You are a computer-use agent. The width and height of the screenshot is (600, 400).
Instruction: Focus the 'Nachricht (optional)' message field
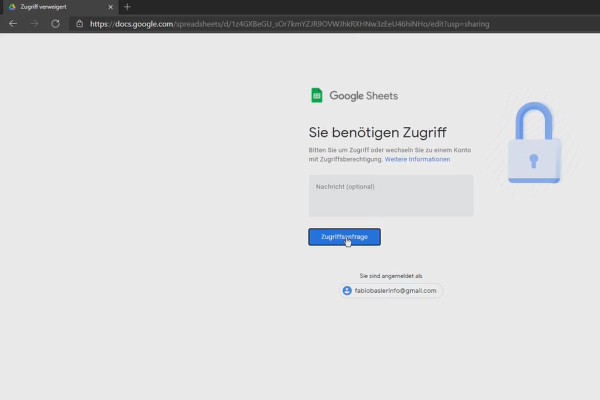tap(391, 196)
